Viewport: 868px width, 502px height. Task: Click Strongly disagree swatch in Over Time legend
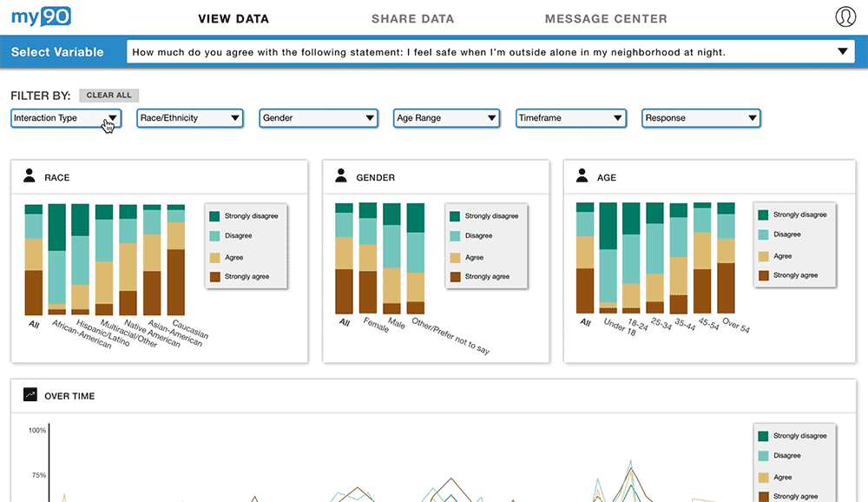coord(763,436)
